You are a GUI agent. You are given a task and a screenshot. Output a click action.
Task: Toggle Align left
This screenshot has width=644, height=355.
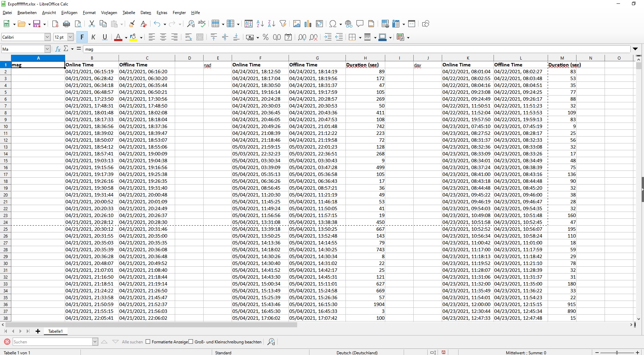(152, 37)
